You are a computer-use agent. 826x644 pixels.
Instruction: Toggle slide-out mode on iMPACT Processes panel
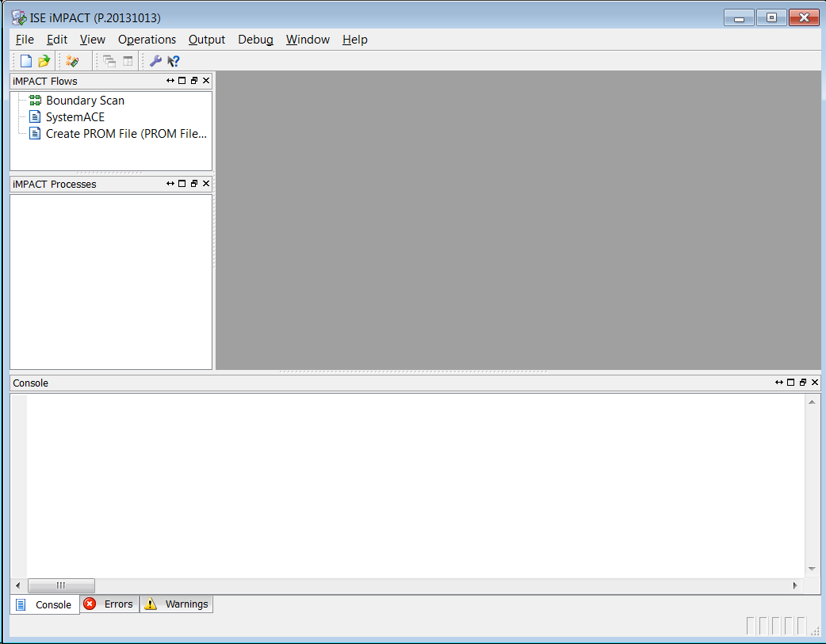click(x=170, y=183)
